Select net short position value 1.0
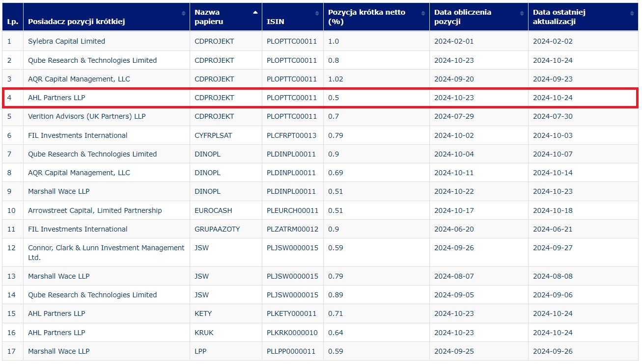 (x=334, y=41)
